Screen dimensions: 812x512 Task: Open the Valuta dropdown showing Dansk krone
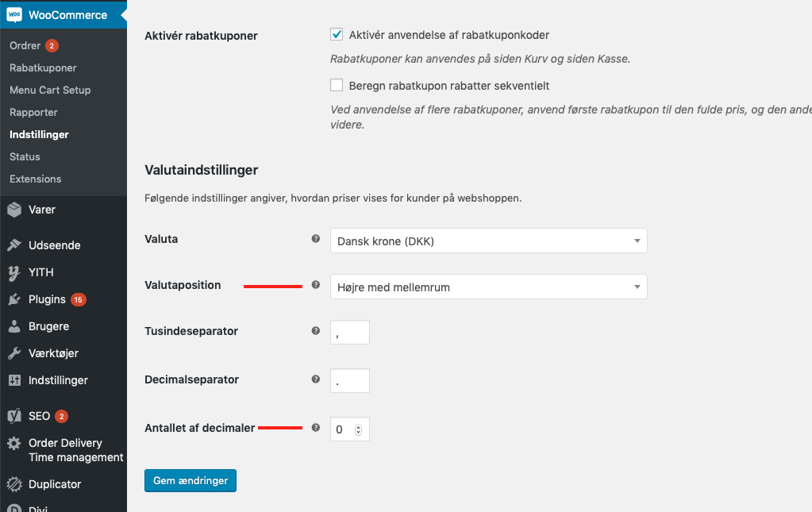click(488, 241)
